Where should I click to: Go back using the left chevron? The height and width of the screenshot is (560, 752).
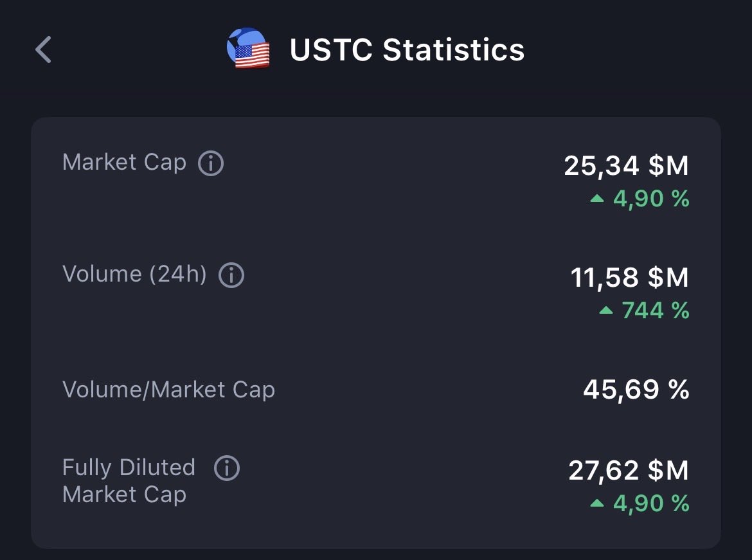click(x=43, y=50)
